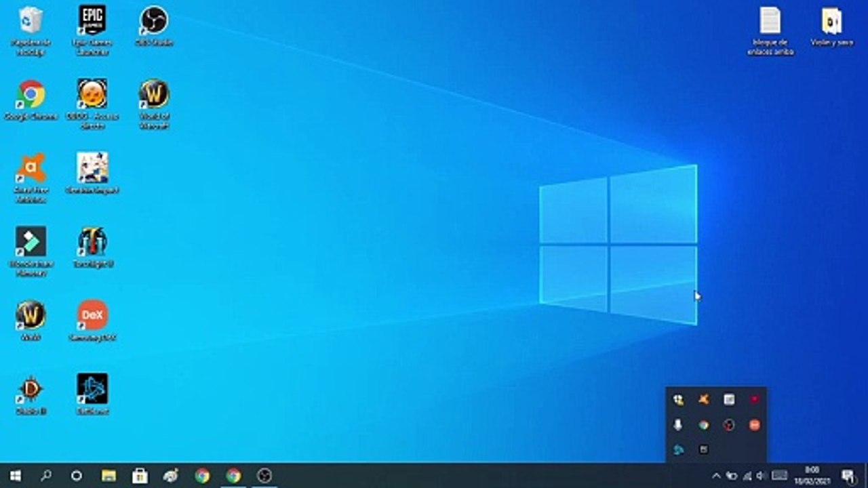This screenshot has height=488, width=868.
Task: Select the text file 'bloque de enlaces arriba'
Action: point(770,30)
